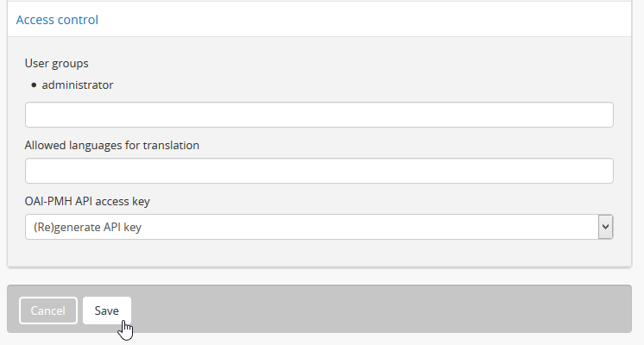Select the administrator user group entry
The width and height of the screenshot is (644, 345).
click(78, 85)
